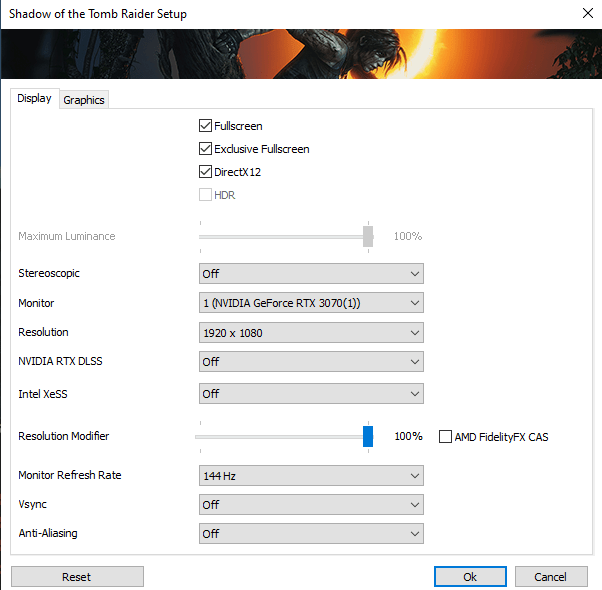Click the Lara Croft banner image
Viewport: 602px width, 590px height.
pyautogui.click(x=301, y=54)
